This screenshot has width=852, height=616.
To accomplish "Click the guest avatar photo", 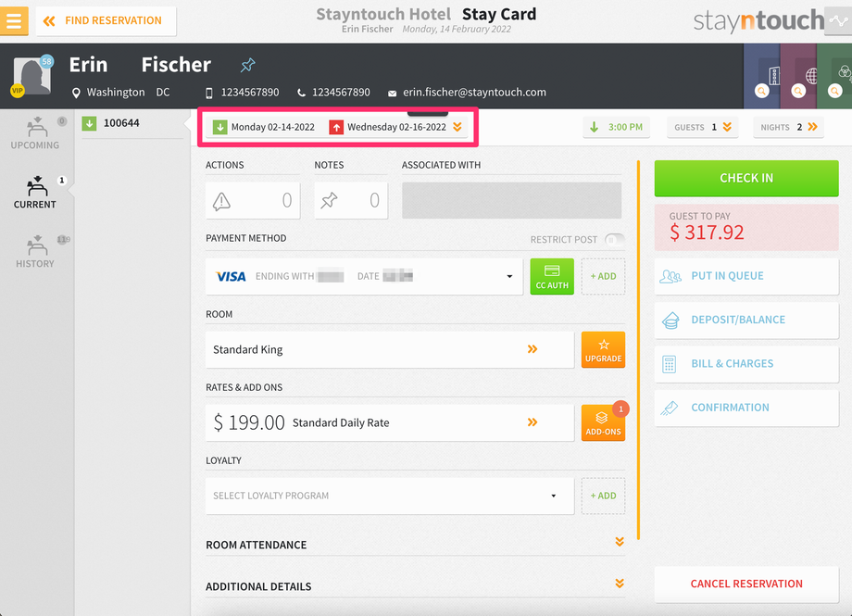I will point(32,76).
